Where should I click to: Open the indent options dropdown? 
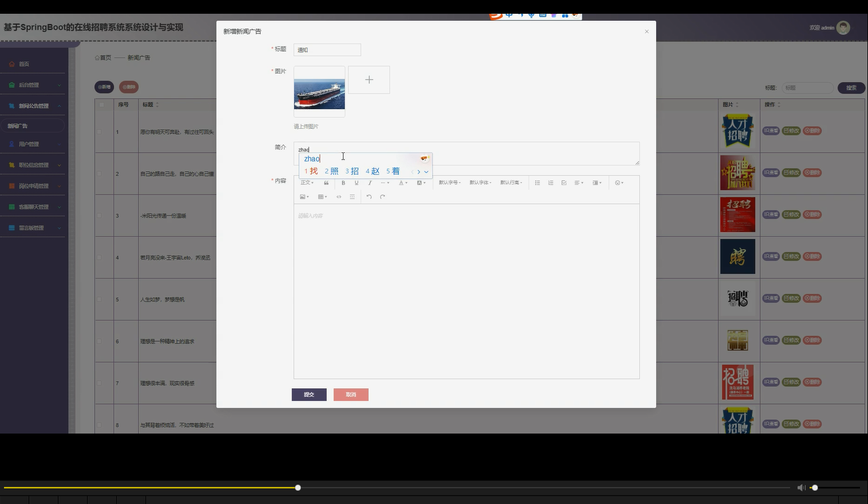coord(597,183)
